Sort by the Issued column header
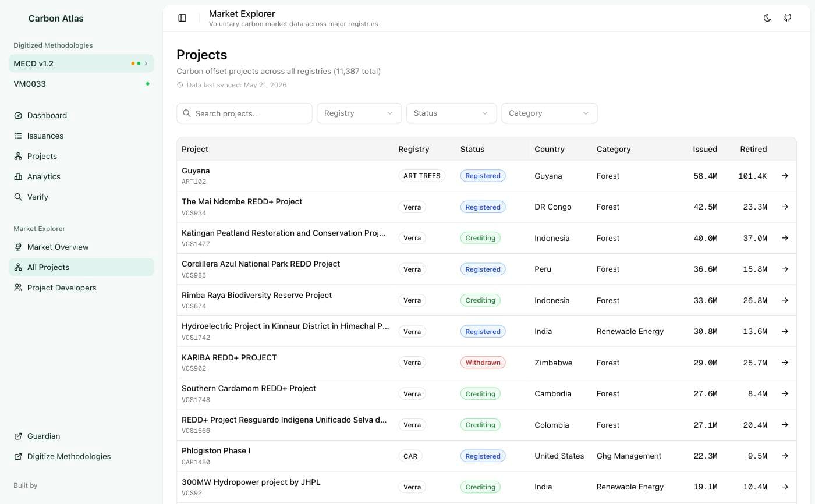The height and width of the screenshot is (504, 815). [x=705, y=149]
